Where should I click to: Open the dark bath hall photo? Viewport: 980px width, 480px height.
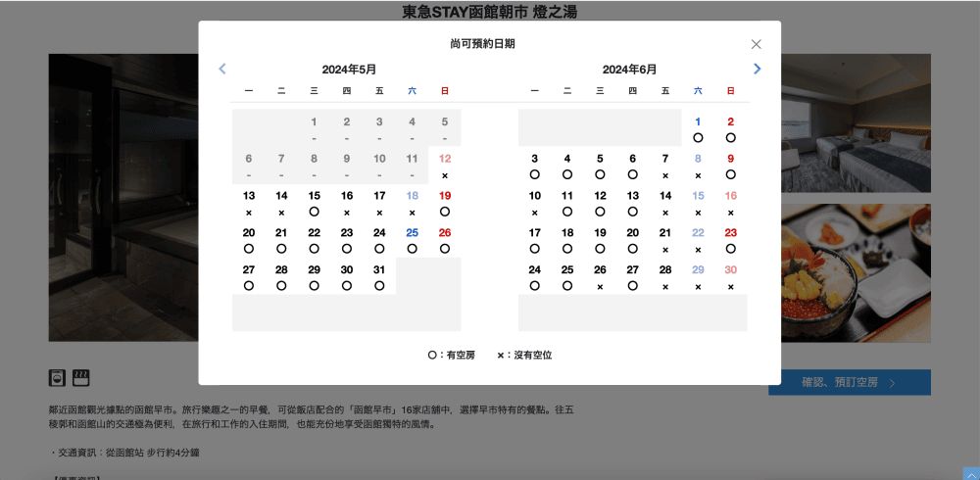pos(123,198)
